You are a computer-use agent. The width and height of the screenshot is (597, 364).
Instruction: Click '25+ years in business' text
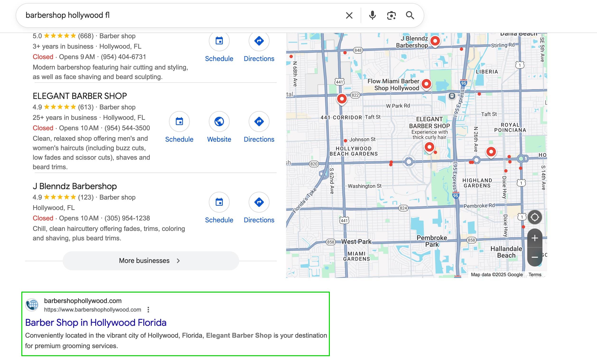(x=65, y=117)
